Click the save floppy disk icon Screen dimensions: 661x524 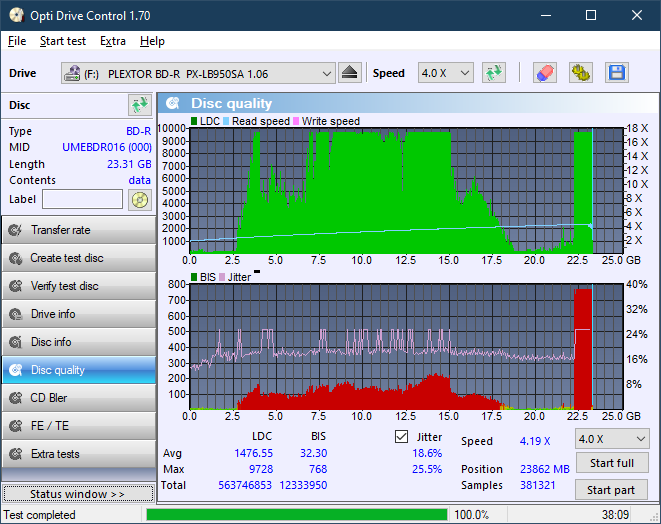click(617, 73)
